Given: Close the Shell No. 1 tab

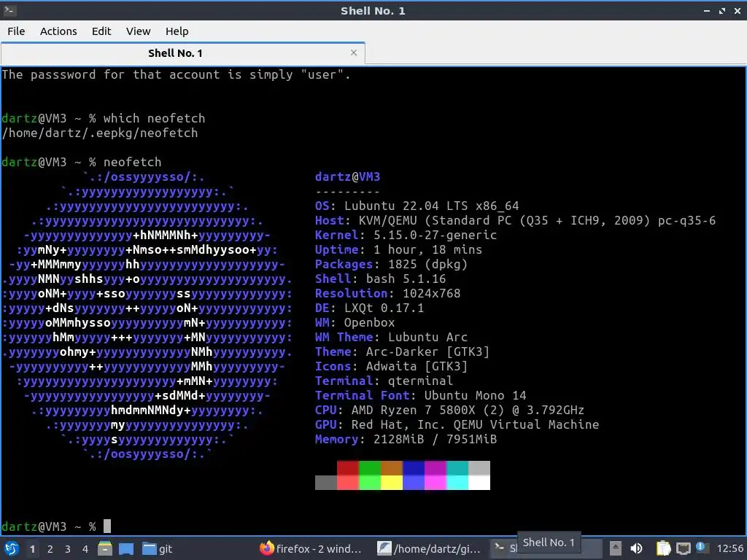Looking at the screenshot, I should [354, 52].
